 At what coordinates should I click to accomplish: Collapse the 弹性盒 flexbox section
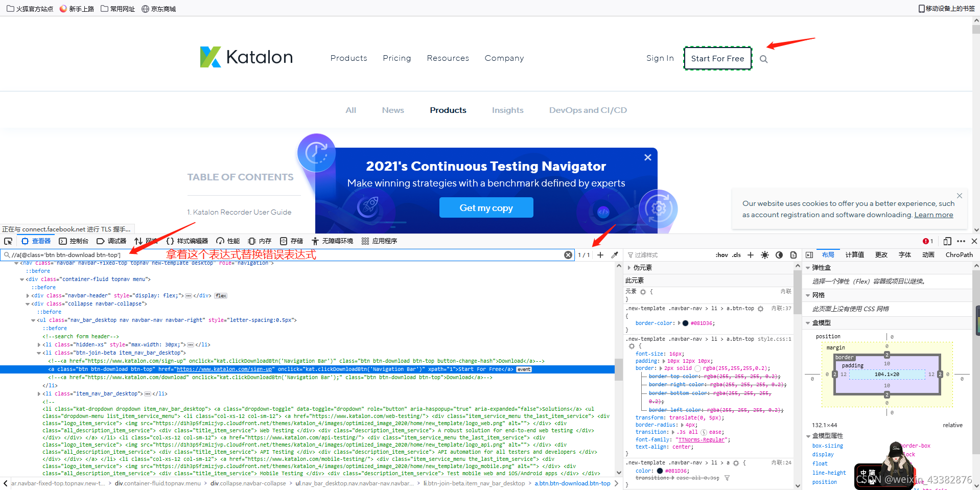[808, 268]
